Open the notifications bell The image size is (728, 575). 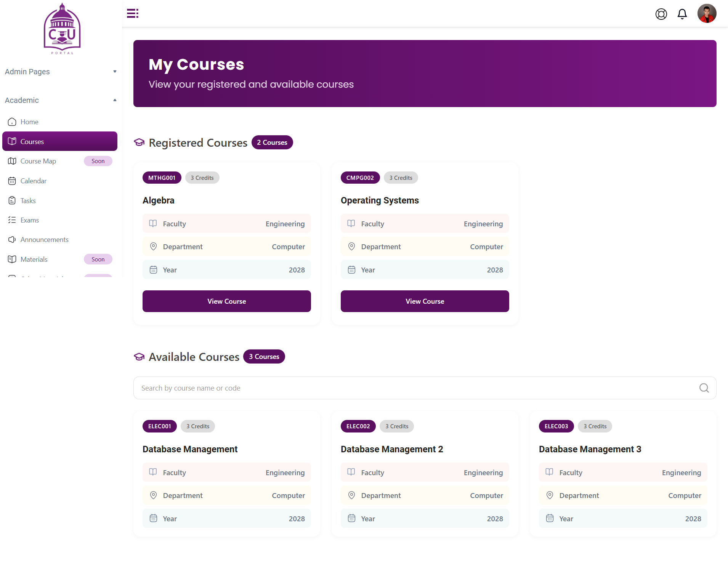(x=682, y=14)
